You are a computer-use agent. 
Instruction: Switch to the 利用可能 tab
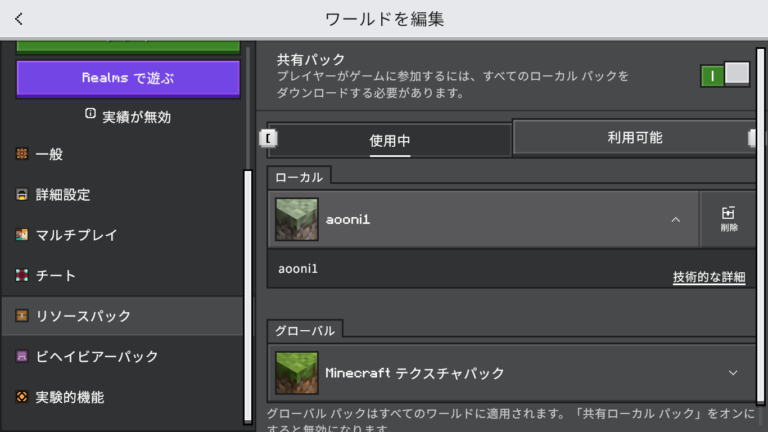tap(634, 138)
